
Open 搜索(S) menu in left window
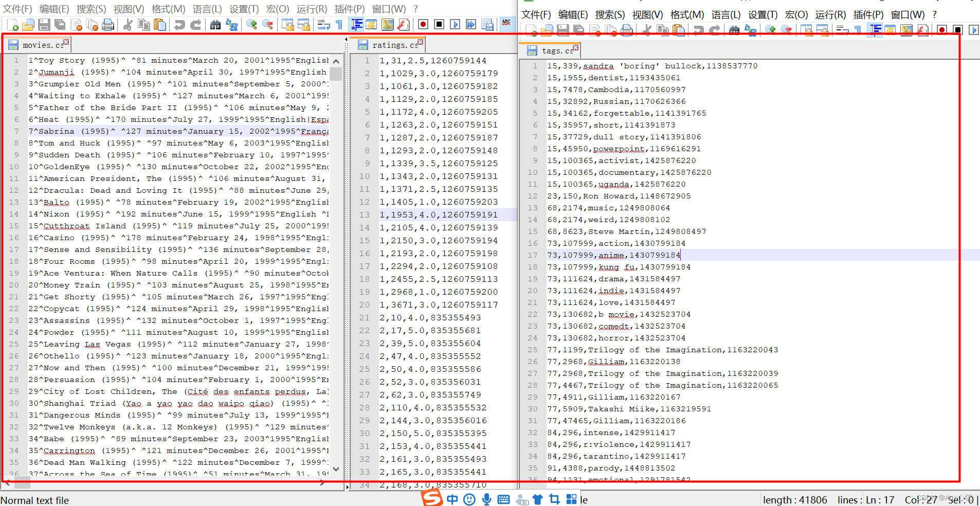pos(91,9)
